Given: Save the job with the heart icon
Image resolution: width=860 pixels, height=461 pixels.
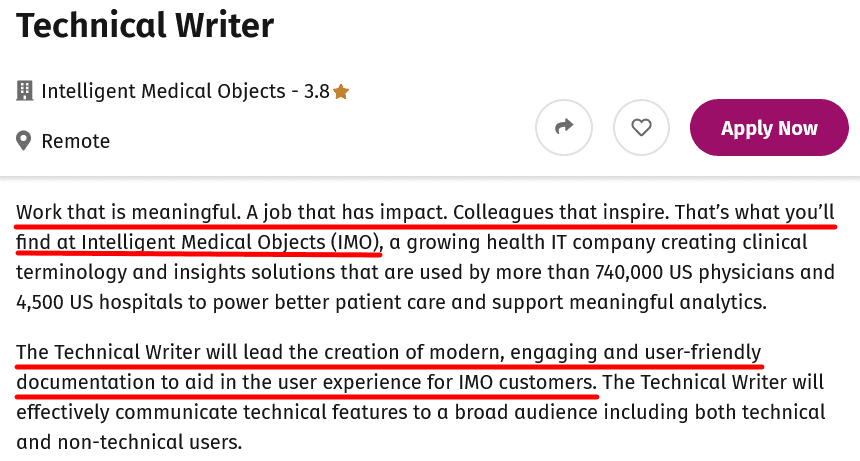Looking at the screenshot, I should click(x=641, y=127).
